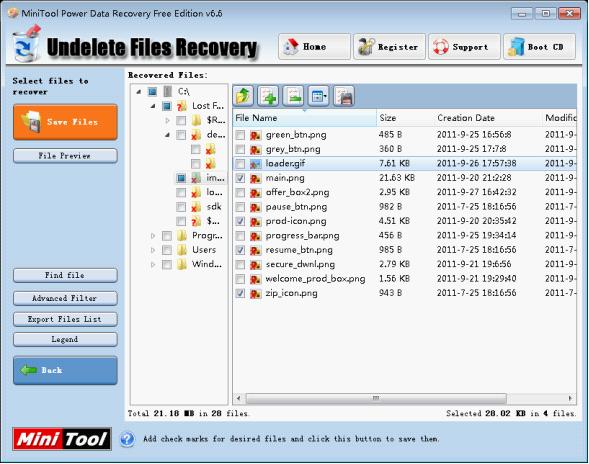This screenshot has width=589, height=464.
Task: Click the Support lifebuoy button
Action: [464, 47]
